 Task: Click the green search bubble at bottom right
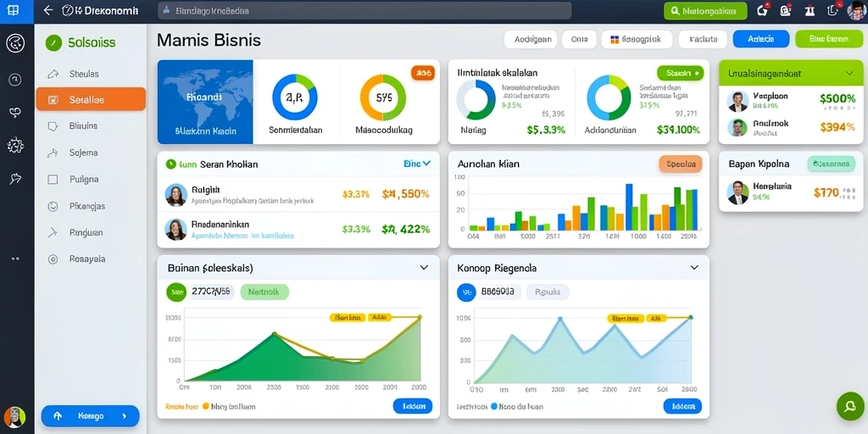[849, 407]
